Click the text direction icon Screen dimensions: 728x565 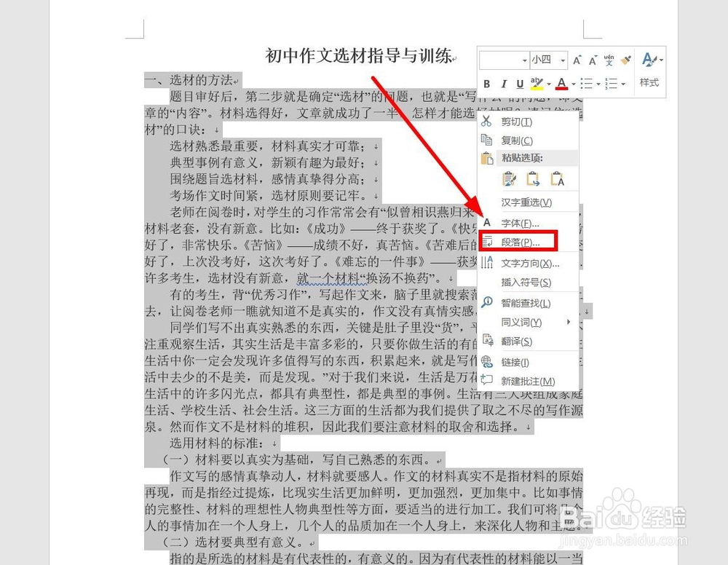pyautogui.click(x=486, y=262)
